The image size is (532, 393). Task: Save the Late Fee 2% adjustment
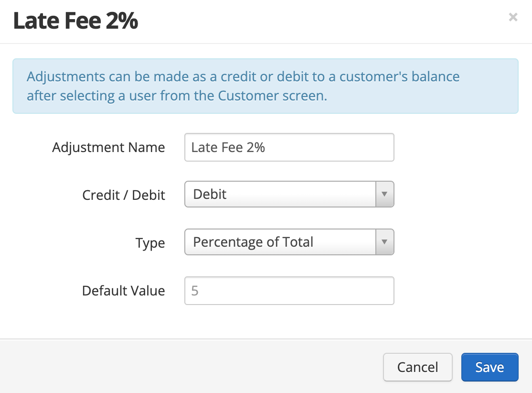coord(489,367)
